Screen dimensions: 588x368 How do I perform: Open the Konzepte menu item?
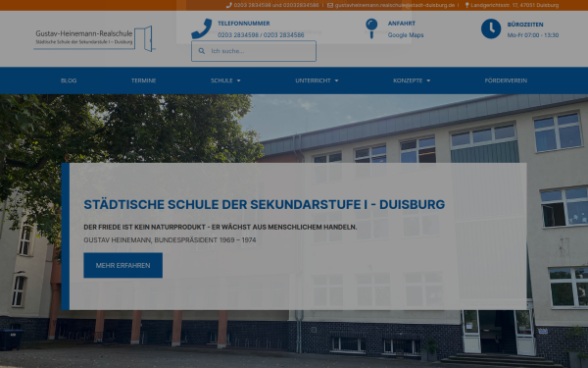point(408,80)
